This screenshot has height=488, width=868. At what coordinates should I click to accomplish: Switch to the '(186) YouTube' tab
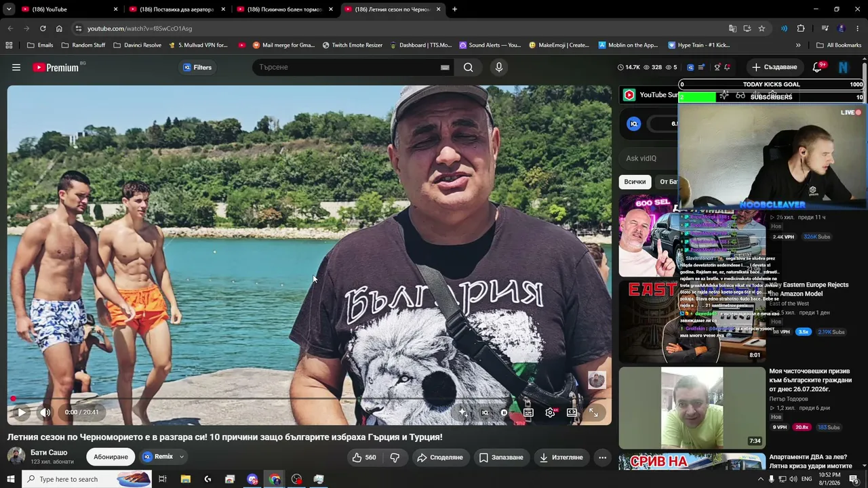click(x=68, y=9)
